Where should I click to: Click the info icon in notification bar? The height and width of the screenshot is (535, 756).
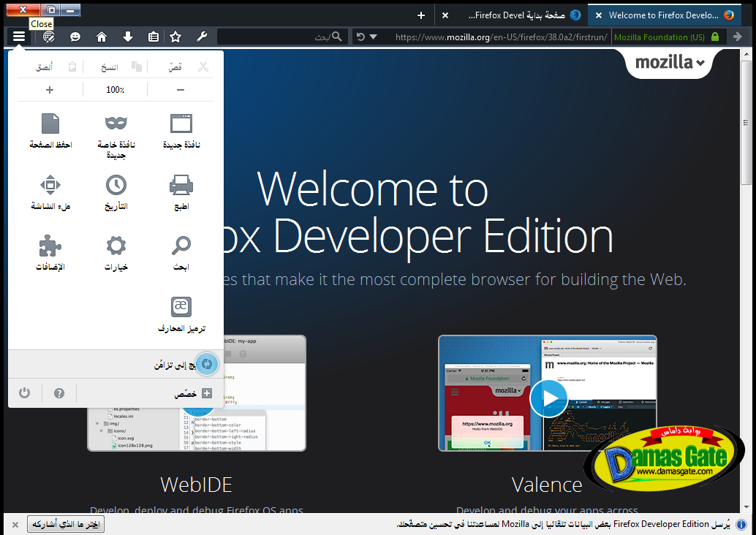click(x=741, y=524)
